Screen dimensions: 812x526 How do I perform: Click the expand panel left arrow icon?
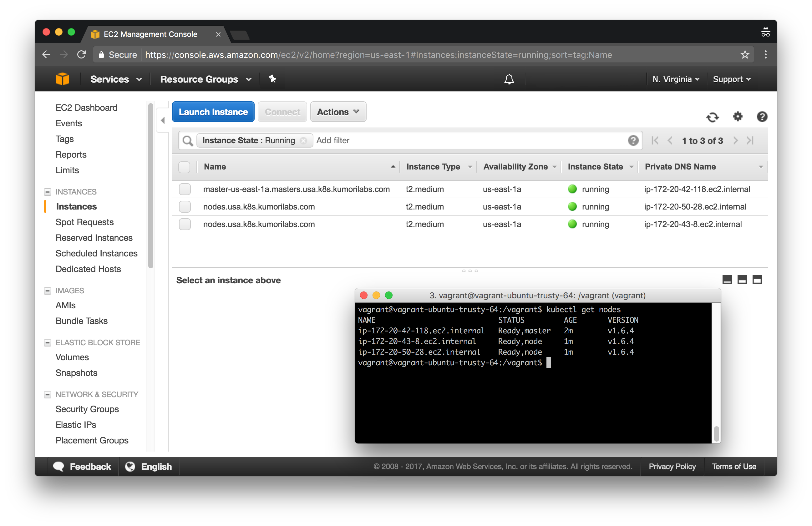[x=163, y=121]
